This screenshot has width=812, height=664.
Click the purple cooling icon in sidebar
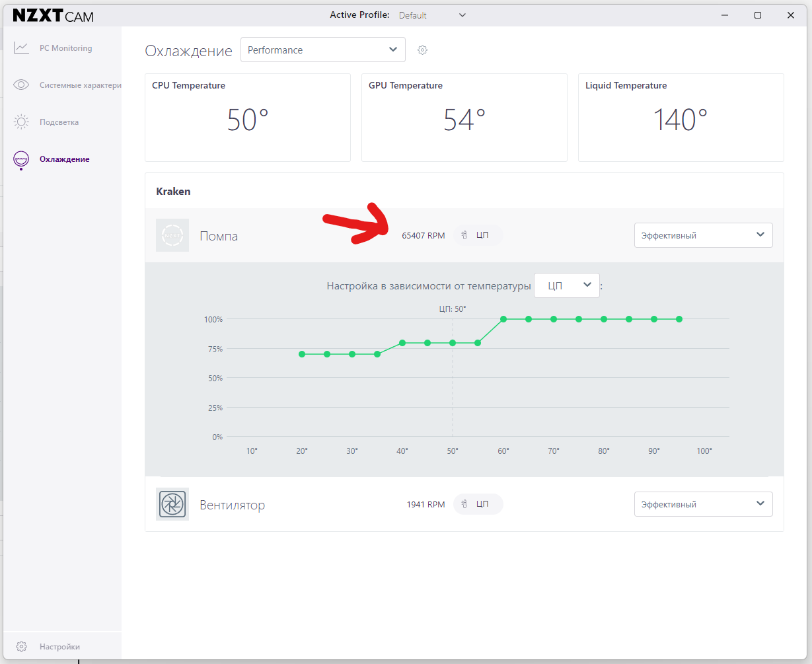(x=21, y=159)
